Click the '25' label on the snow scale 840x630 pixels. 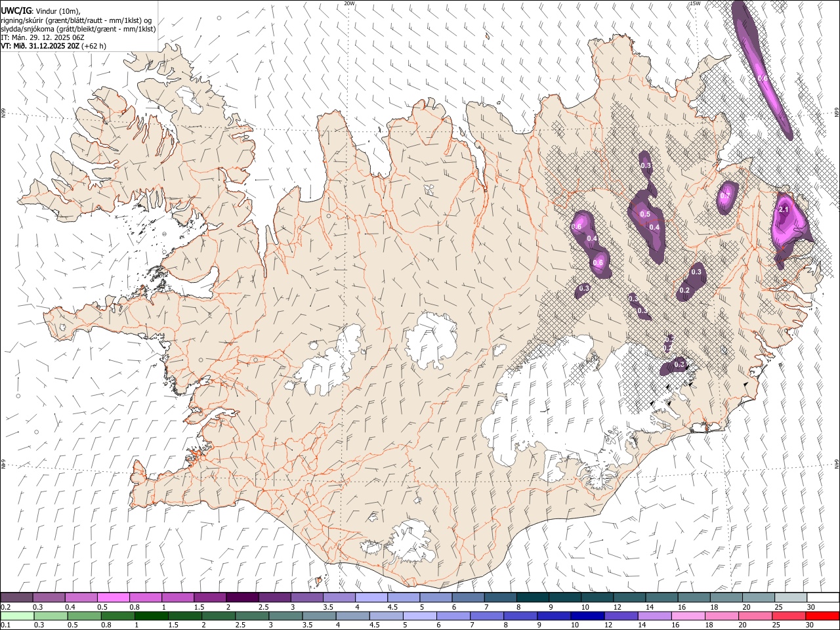pyautogui.click(x=778, y=607)
